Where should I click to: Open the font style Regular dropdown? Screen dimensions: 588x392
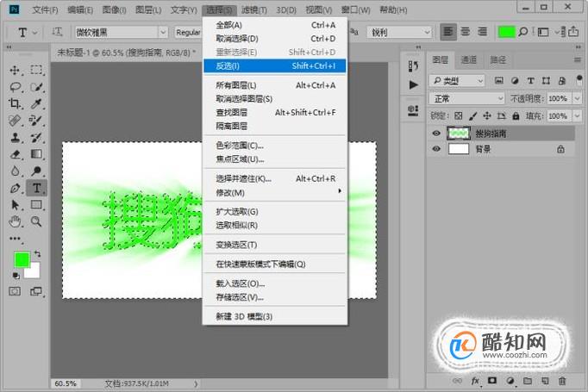(x=188, y=32)
